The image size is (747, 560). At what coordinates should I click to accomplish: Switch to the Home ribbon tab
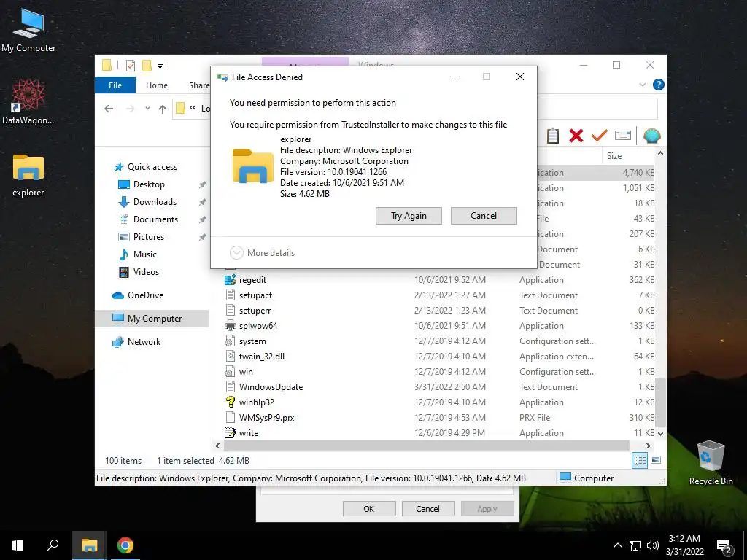coord(157,85)
